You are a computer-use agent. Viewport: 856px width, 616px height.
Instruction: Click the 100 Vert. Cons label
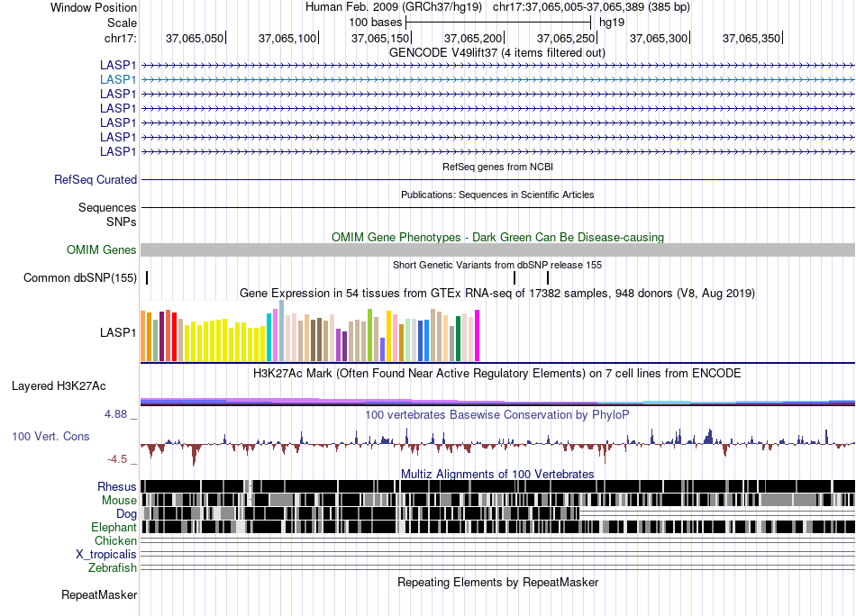50,437
